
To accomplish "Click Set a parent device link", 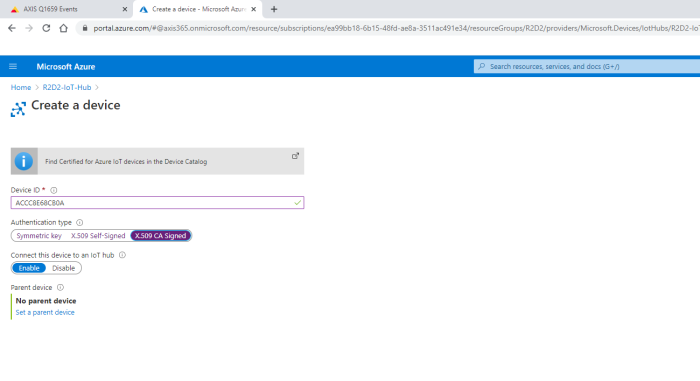I will click(x=45, y=313).
